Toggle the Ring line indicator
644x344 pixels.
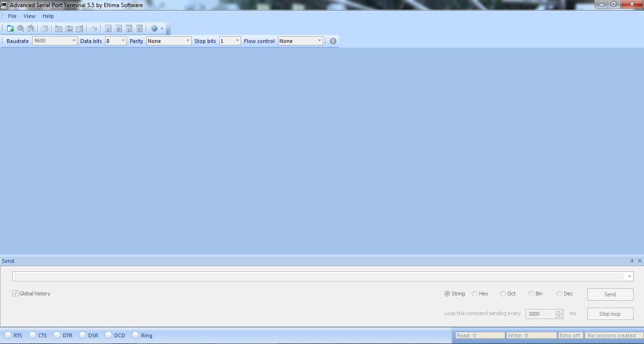(x=135, y=335)
